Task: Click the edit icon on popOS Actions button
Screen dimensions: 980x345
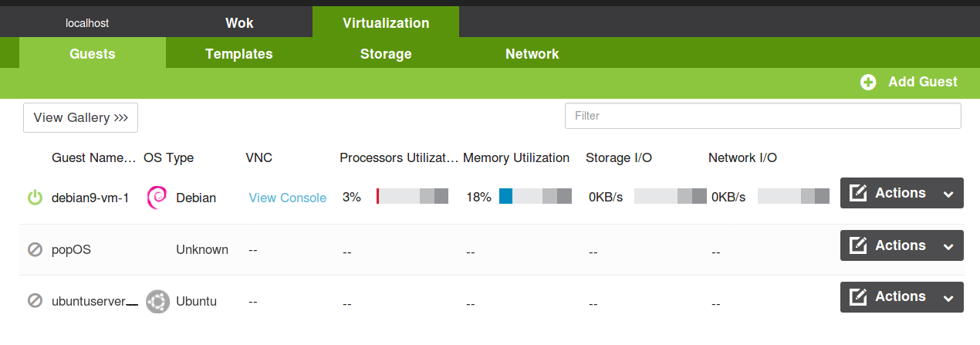Action: [858, 245]
